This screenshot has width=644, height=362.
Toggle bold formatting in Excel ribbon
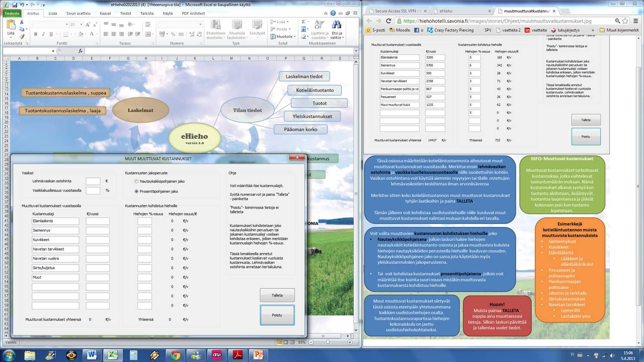(35, 34)
